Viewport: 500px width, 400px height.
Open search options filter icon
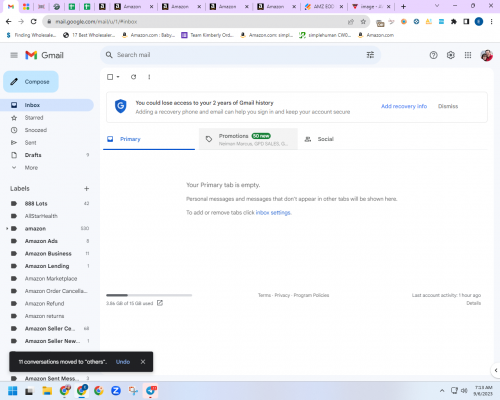click(x=370, y=55)
